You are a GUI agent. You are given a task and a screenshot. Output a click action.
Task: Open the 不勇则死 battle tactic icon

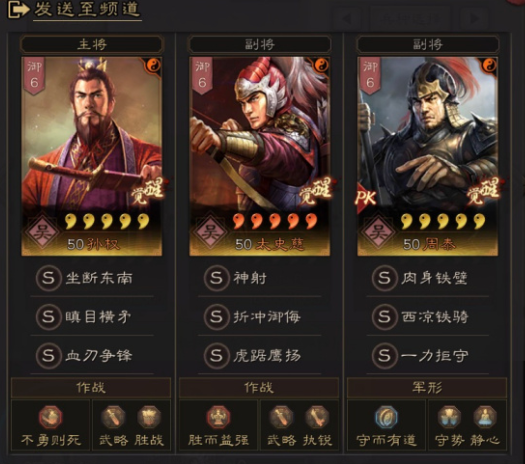(51, 417)
